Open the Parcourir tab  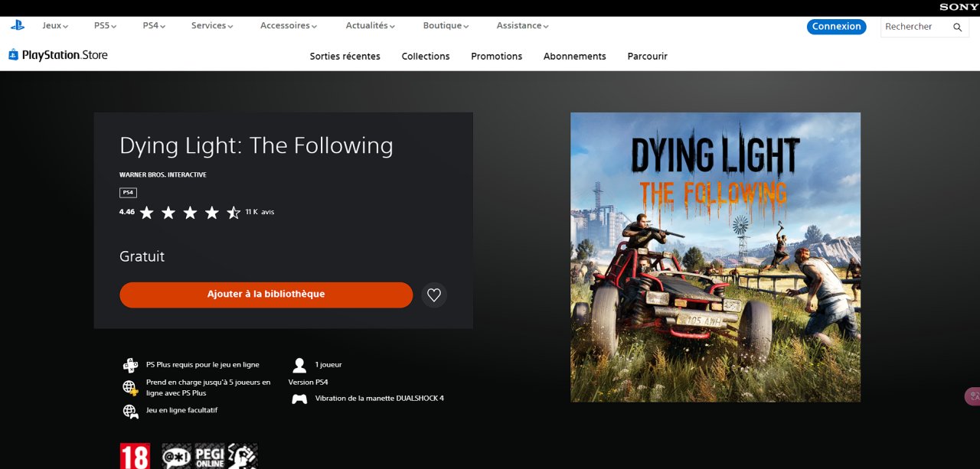tap(647, 56)
